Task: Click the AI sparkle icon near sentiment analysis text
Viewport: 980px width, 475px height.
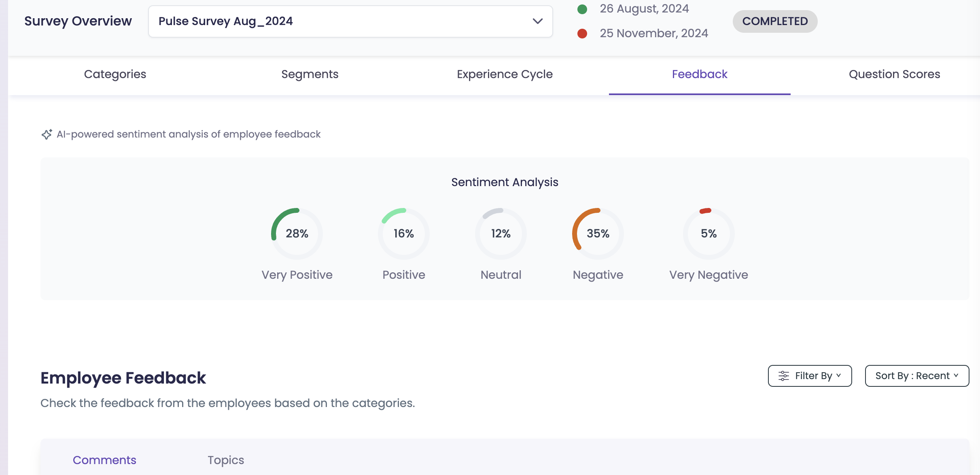Action: click(x=47, y=134)
